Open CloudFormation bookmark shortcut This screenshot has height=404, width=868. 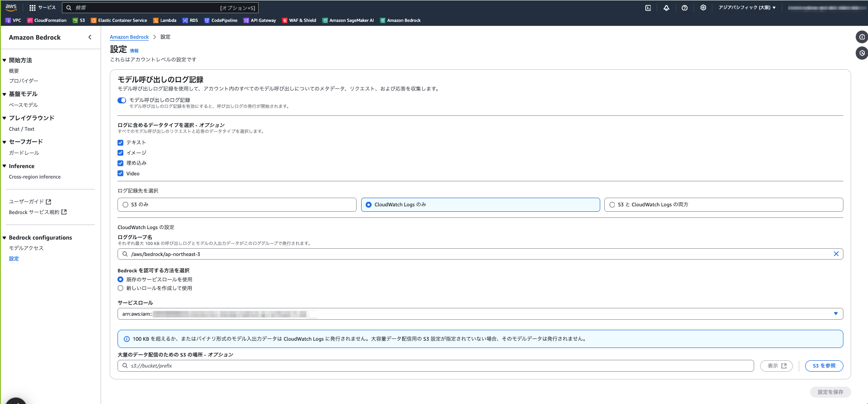[47, 20]
